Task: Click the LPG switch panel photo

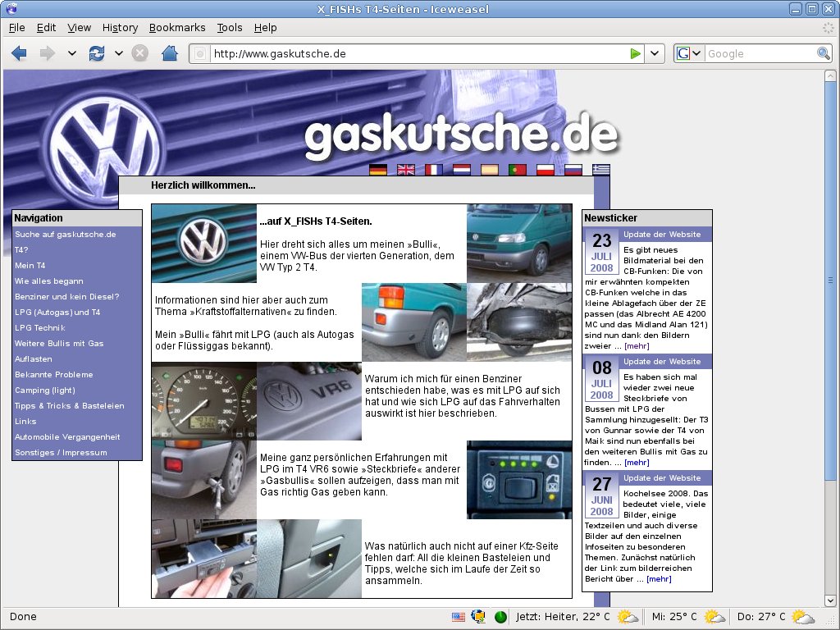Action: point(519,480)
